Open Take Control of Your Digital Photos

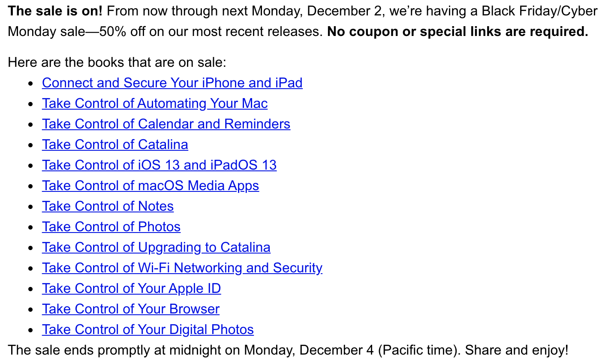click(148, 329)
